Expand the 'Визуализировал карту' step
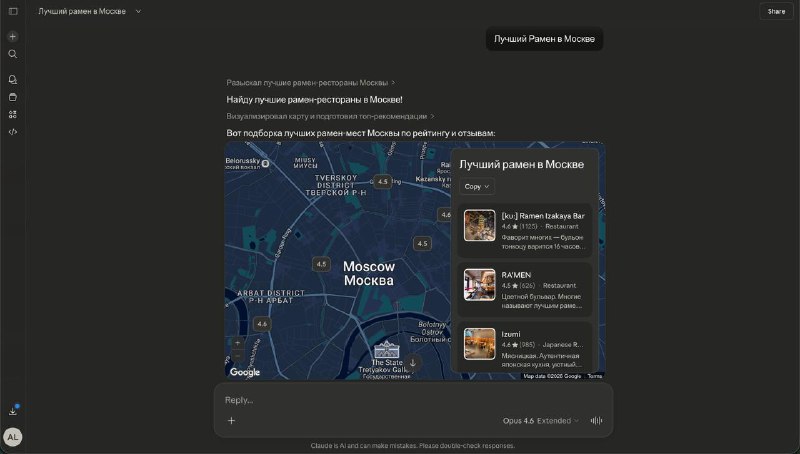 click(x=330, y=116)
